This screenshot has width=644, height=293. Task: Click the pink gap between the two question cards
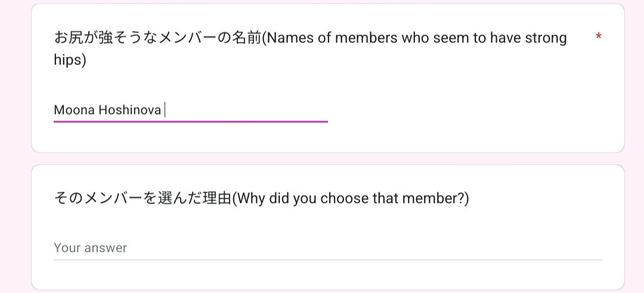tap(327, 159)
